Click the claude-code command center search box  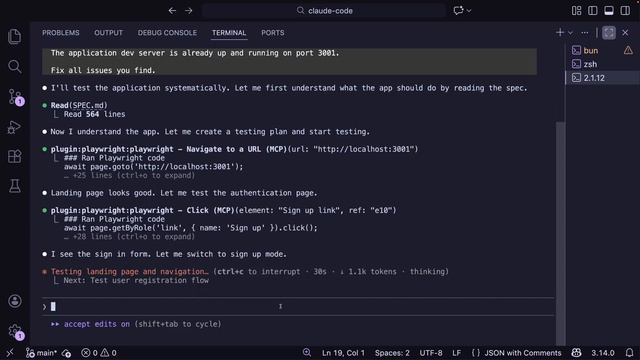pyautogui.click(x=324, y=11)
